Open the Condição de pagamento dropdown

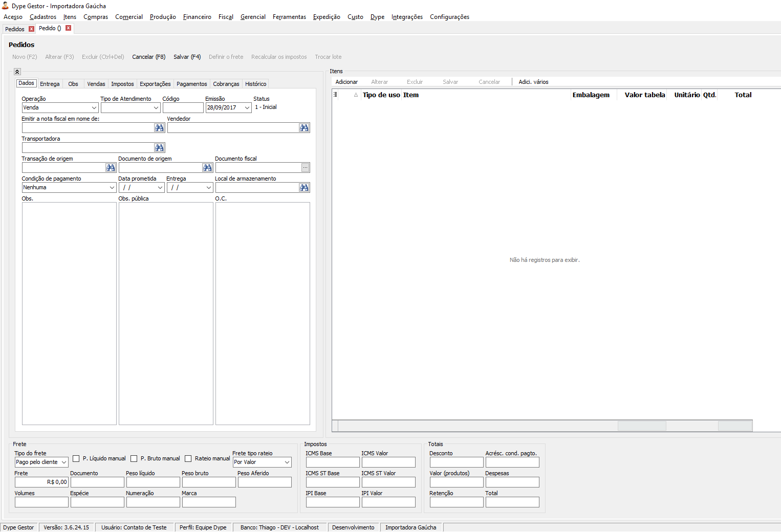[x=112, y=188]
